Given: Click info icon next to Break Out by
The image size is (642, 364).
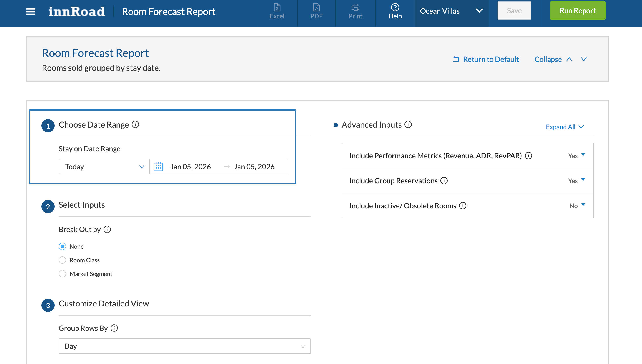Looking at the screenshot, I should coord(107,229).
